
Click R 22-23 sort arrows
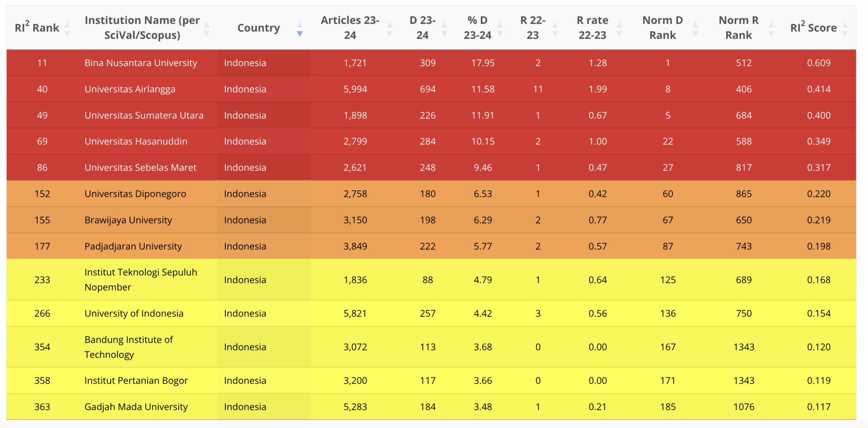pos(555,29)
